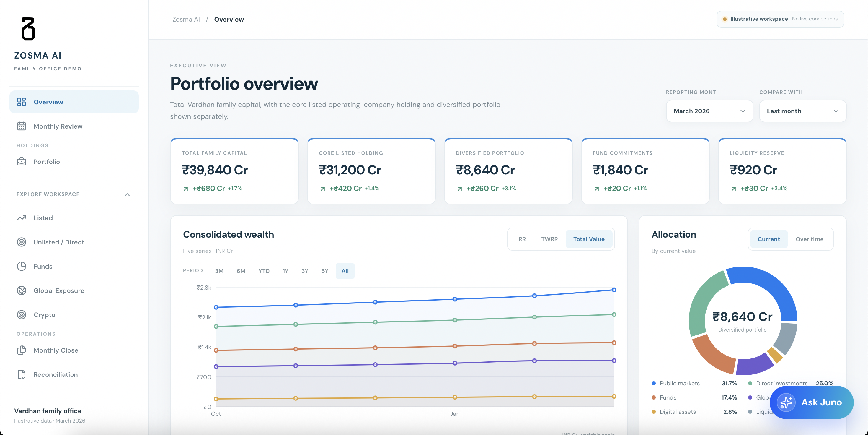Set chart period to 1Y
Image resolution: width=868 pixels, height=435 pixels.
coord(285,271)
